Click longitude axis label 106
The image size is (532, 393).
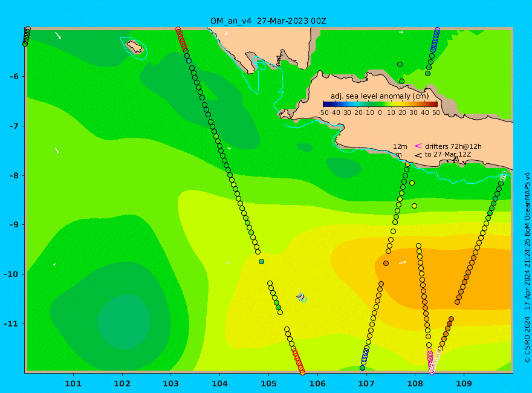click(317, 384)
